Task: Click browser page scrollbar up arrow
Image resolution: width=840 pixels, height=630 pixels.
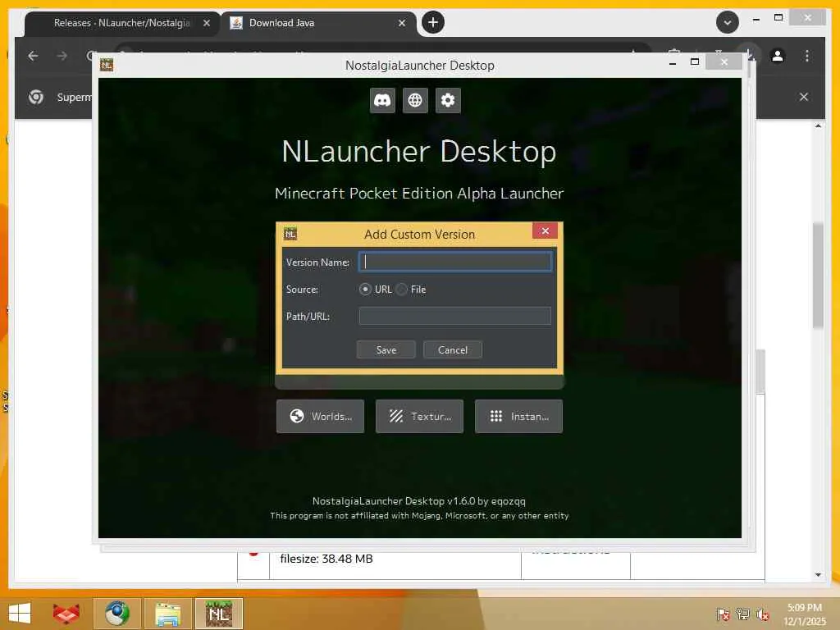Action: [818, 126]
